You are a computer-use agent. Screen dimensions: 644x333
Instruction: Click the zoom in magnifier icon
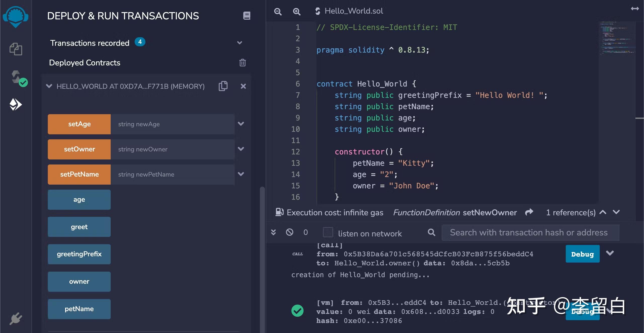coord(297,12)
